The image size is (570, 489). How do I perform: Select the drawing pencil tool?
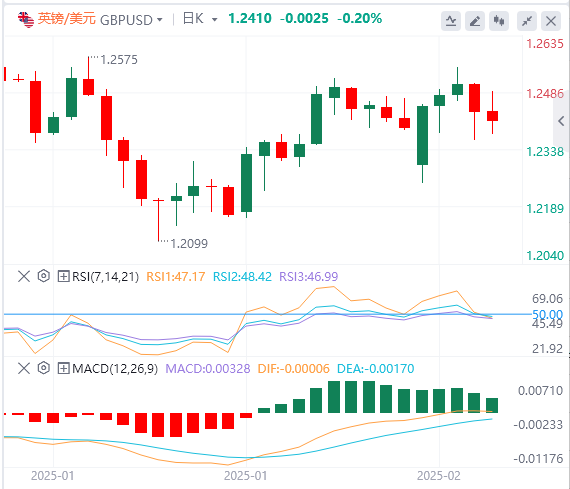pos(475,21)
